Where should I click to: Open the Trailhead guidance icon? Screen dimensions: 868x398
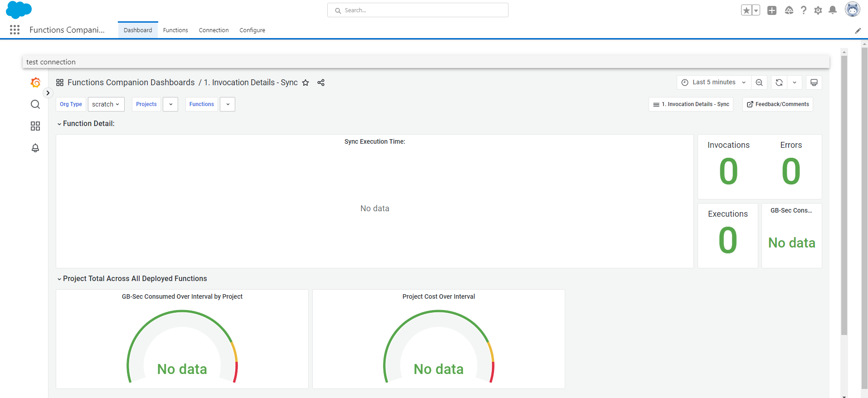click(789, 10)
